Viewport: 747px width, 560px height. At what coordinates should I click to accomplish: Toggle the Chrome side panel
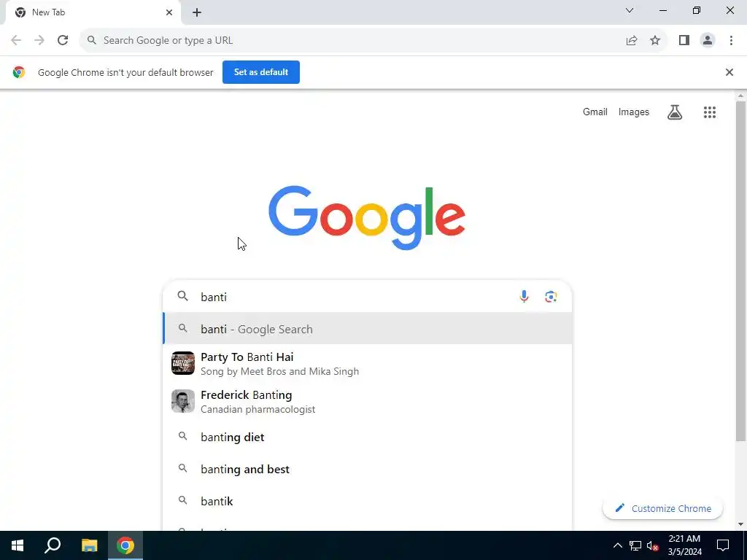(x=684, y=41)
